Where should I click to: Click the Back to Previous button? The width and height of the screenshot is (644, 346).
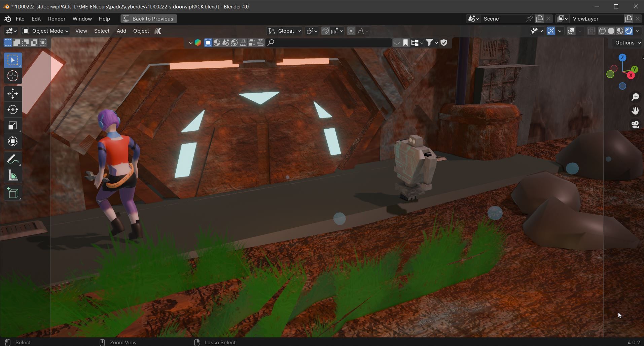pos(149,19)
